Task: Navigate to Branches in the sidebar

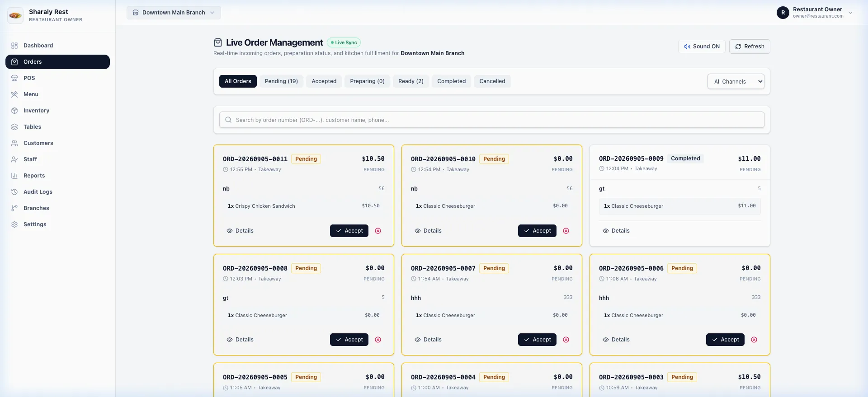Action: [57, 208]
